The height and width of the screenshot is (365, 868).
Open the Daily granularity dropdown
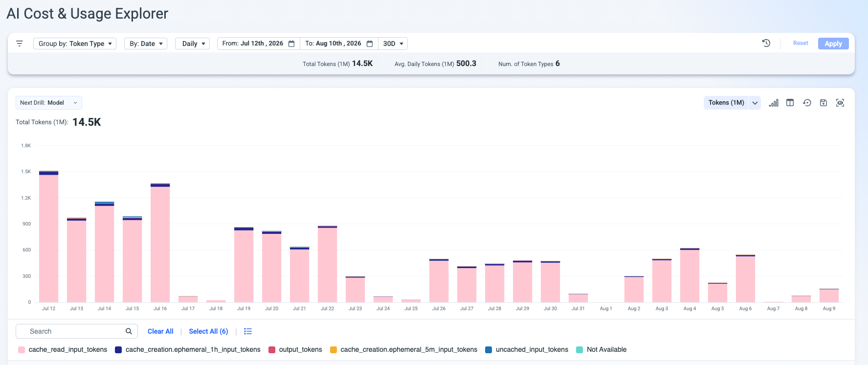point(192,44)
